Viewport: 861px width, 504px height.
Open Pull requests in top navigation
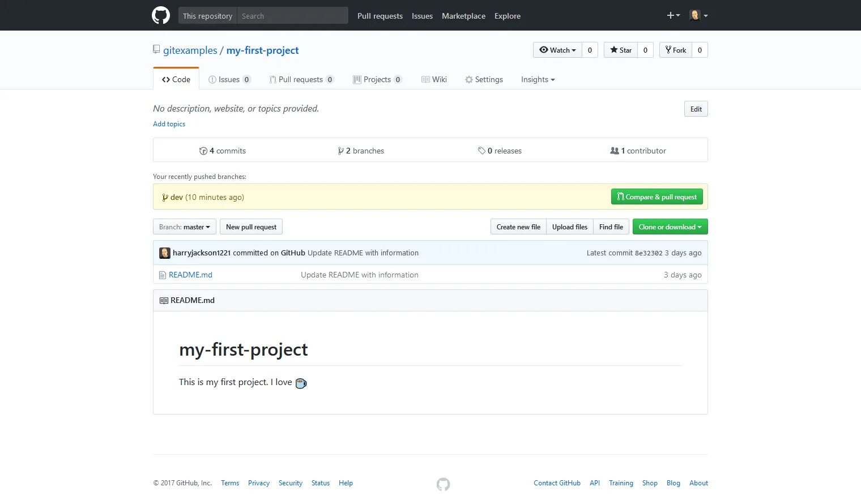380,16
